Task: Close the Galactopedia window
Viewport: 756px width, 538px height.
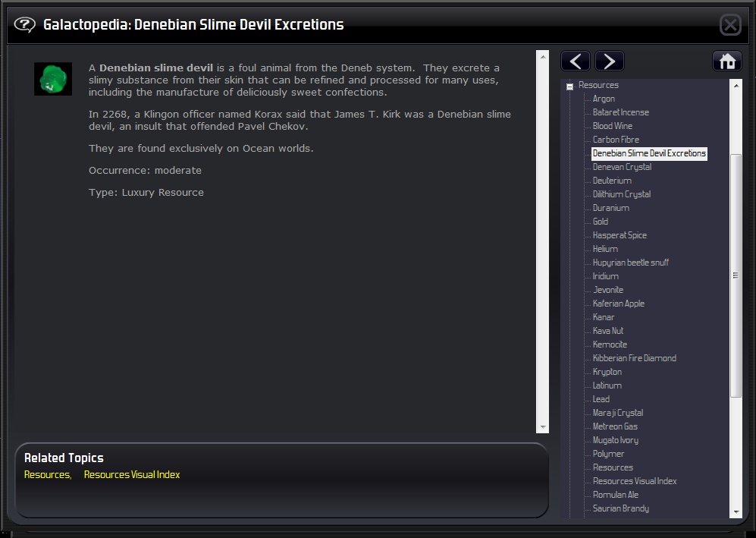Action: point(730,24)
